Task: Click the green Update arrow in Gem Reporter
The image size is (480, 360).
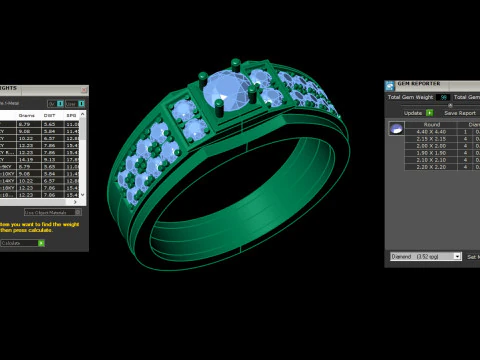Action: (430, 113)
